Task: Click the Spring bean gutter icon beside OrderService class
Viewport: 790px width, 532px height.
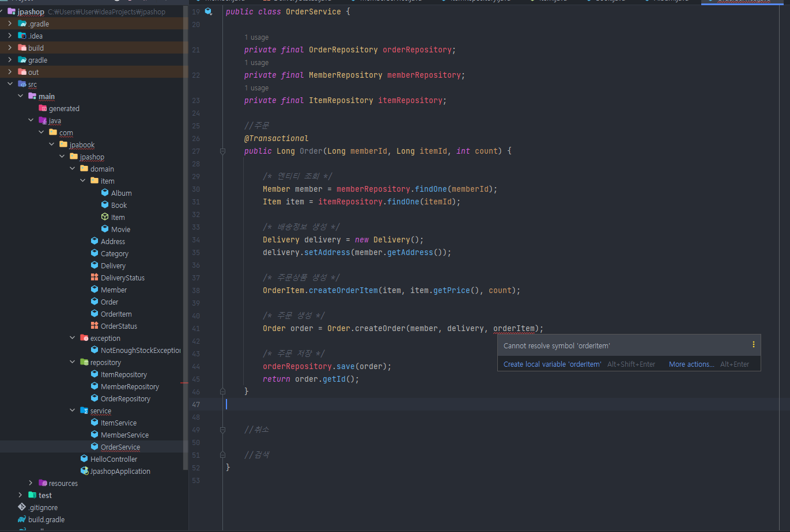Action: click(x=208, y=12)
